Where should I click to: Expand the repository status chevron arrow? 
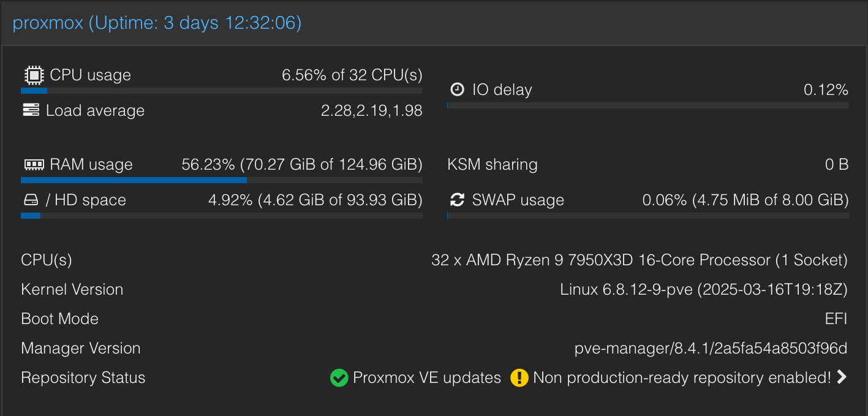coord(842,377)
